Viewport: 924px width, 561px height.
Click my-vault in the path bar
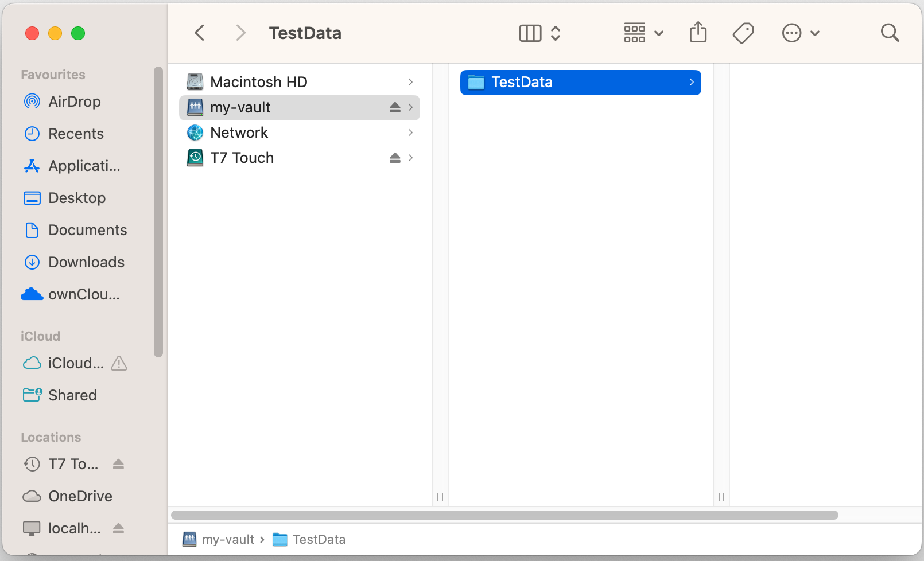tap(227, 539)
